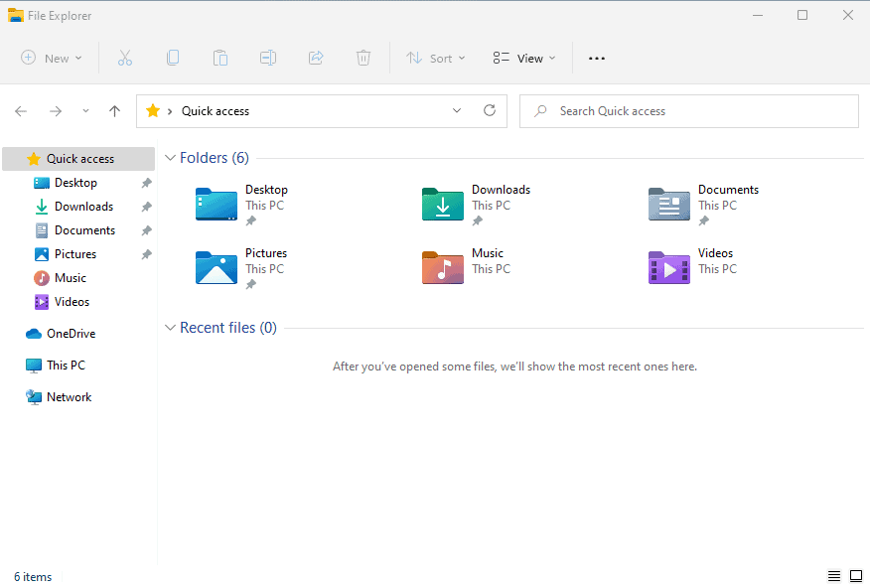The image size is (870, 588).
Task: Click the Up navigation arrow
Action: pos(114,110)
